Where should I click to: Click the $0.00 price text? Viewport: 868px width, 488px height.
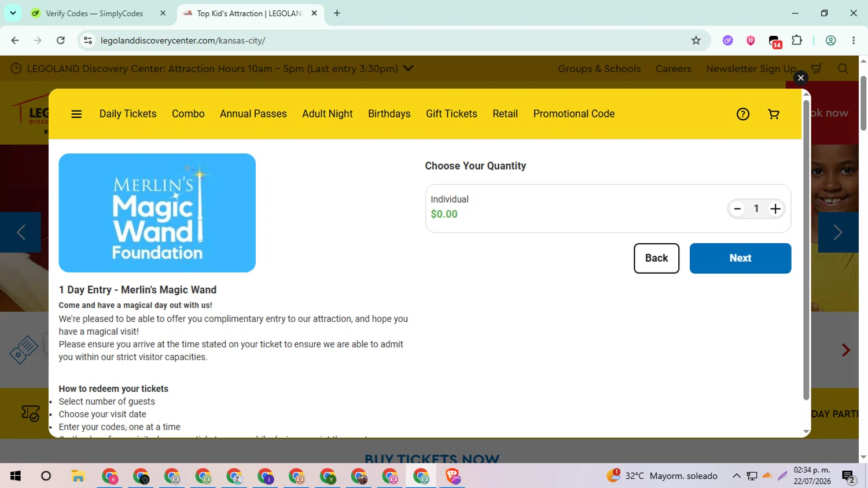click(444, 214)
